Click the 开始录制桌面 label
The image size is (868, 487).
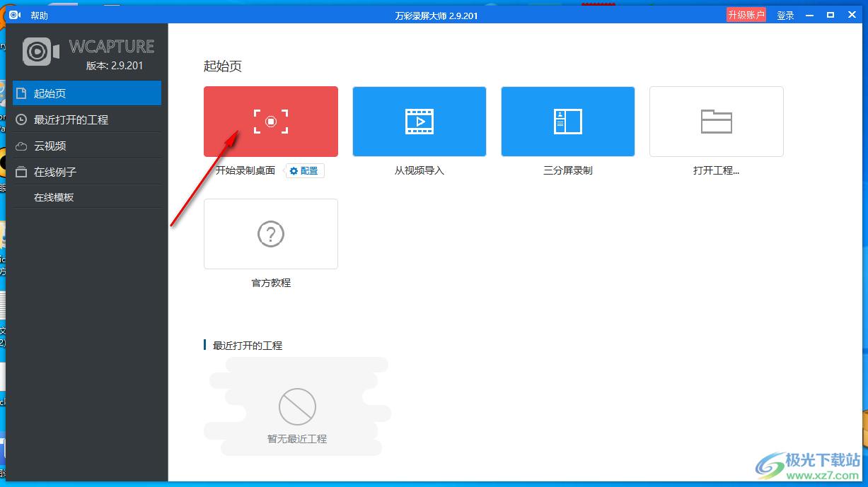(245, 170)
